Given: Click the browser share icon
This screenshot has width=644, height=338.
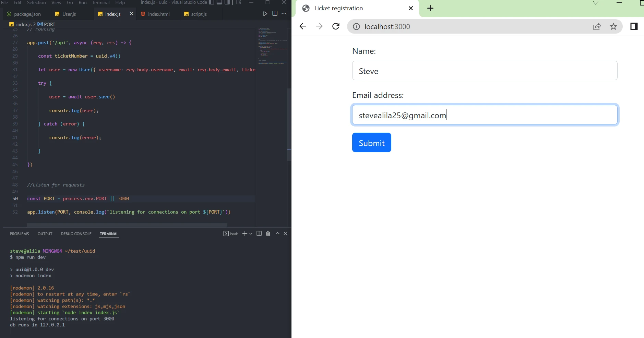Looking at the screenshot, I should 597,26.
